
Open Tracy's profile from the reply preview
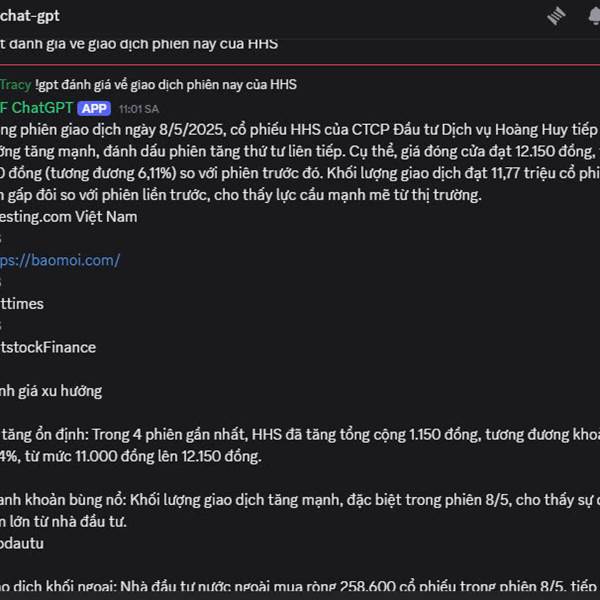(x=15, y=85)
